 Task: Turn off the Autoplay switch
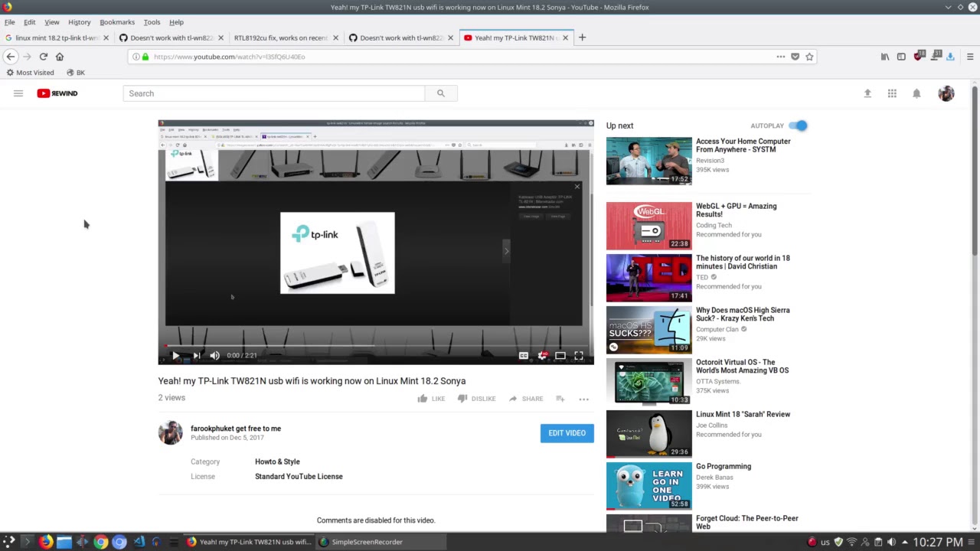coord(798,126)
